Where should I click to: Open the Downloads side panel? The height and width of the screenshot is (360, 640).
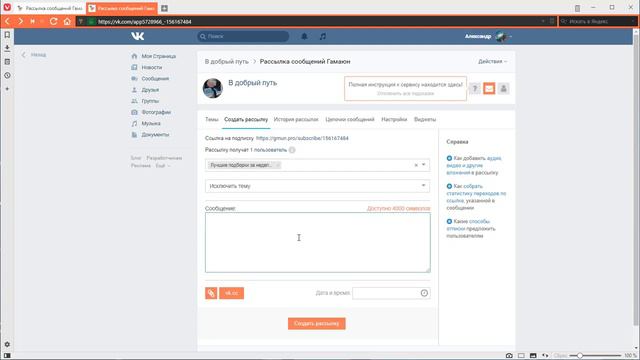point(7,48)
